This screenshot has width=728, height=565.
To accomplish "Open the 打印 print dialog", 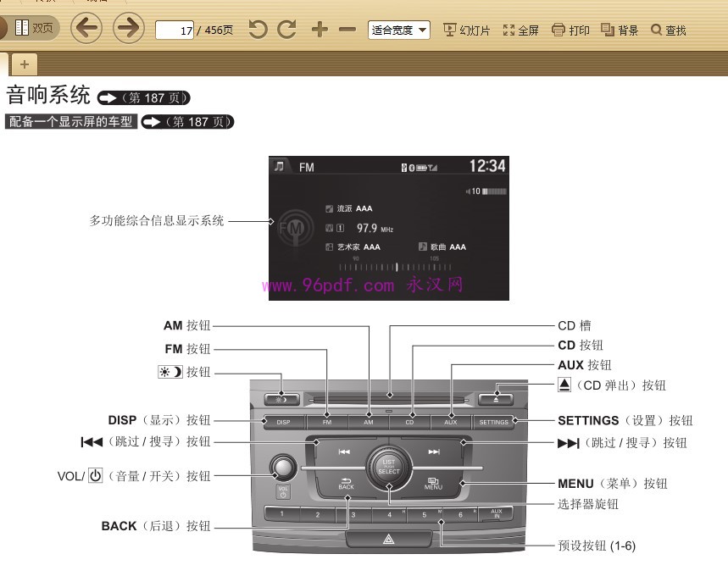I will point(570,28).
